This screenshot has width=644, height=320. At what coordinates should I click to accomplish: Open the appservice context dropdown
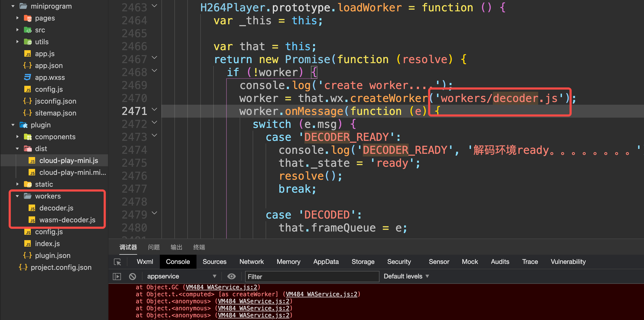click(181, 276)
